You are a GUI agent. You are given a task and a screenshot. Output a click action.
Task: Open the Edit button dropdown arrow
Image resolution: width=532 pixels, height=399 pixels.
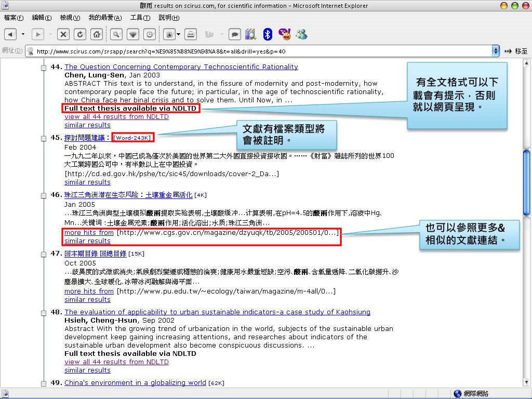[222, 34]
